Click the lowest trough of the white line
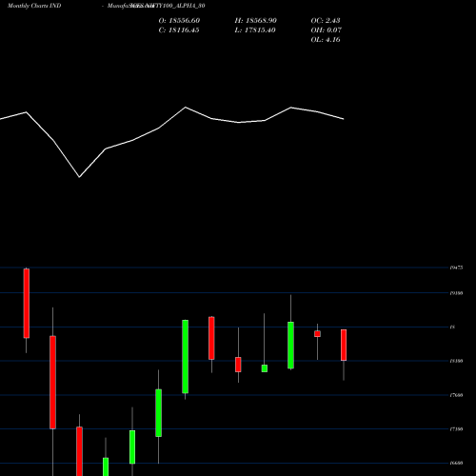This screenshot has height=476, width=476. [x=79, y=177]
